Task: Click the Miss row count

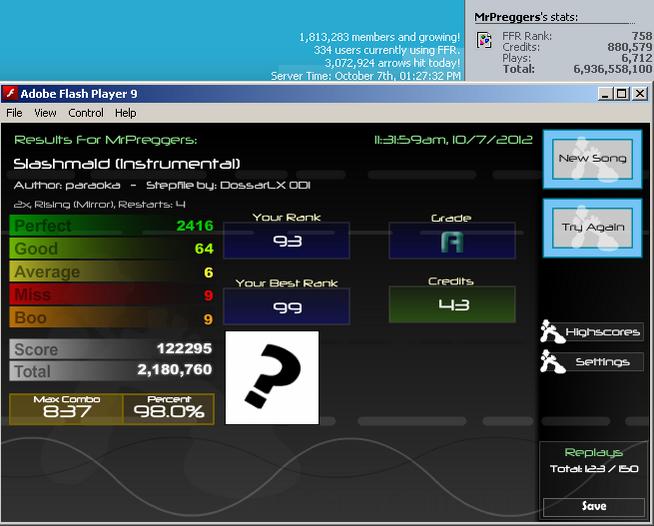Action: (x=209, y=295)
